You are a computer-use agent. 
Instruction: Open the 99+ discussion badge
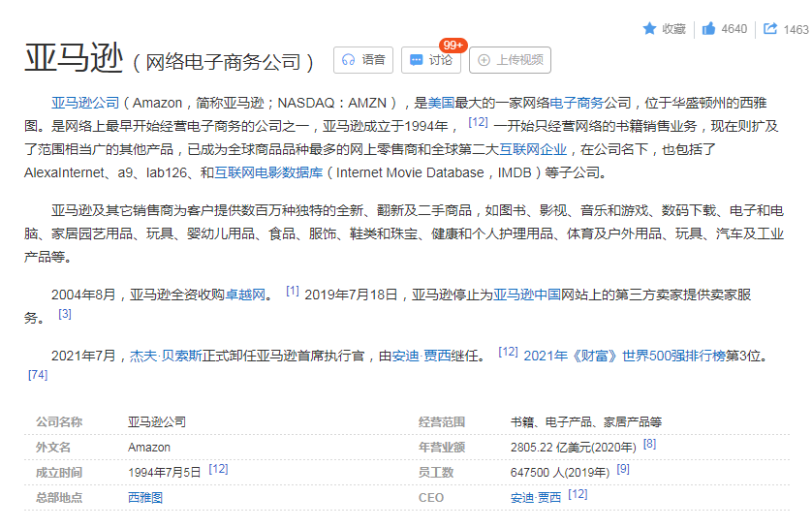point(453,45)
